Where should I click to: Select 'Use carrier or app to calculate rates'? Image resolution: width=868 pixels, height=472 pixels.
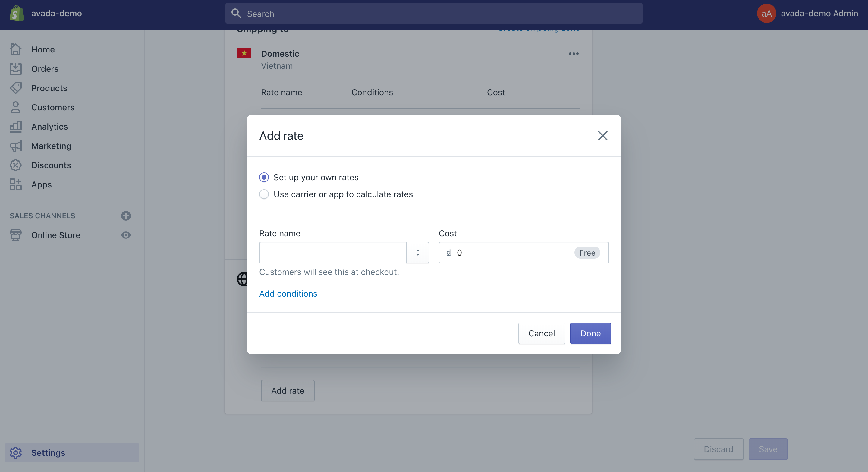coord(264,194)
